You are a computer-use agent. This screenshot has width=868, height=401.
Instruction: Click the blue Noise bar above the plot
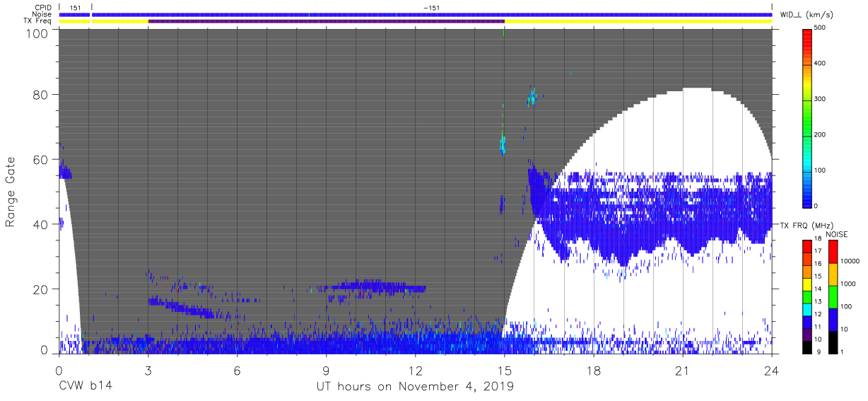431,14
